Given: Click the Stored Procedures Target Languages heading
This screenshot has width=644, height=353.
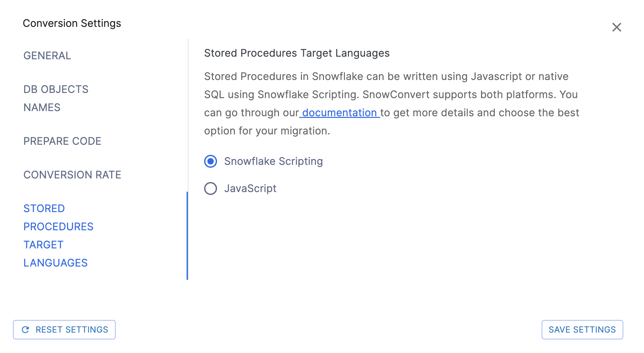Looking at the screenshot, I should [297, 53].
